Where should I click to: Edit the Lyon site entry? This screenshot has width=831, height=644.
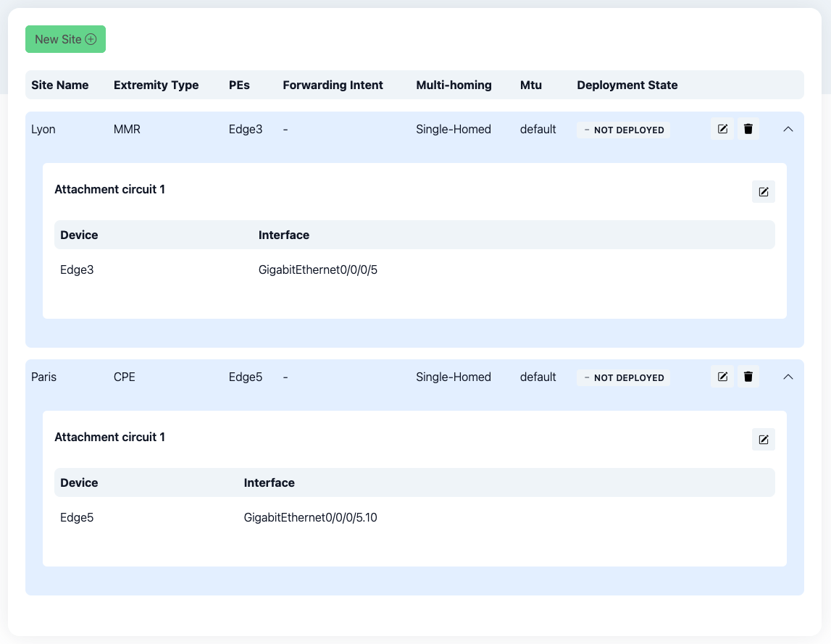click(722, 129)
